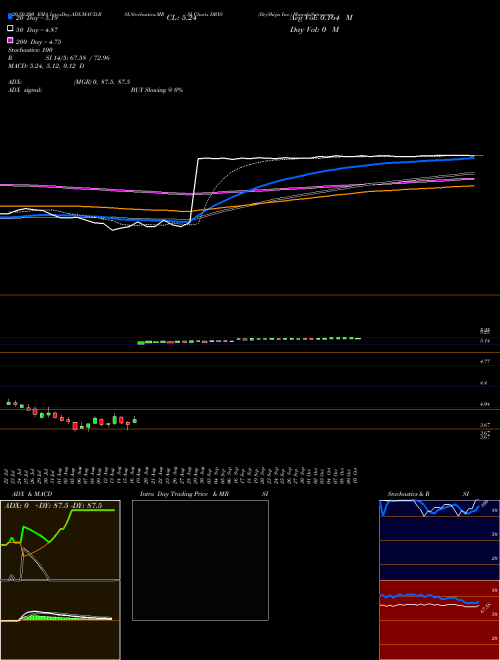Click the blue 20 Day legend swatch
Screen dimensions: 500x660
(10, 16)
